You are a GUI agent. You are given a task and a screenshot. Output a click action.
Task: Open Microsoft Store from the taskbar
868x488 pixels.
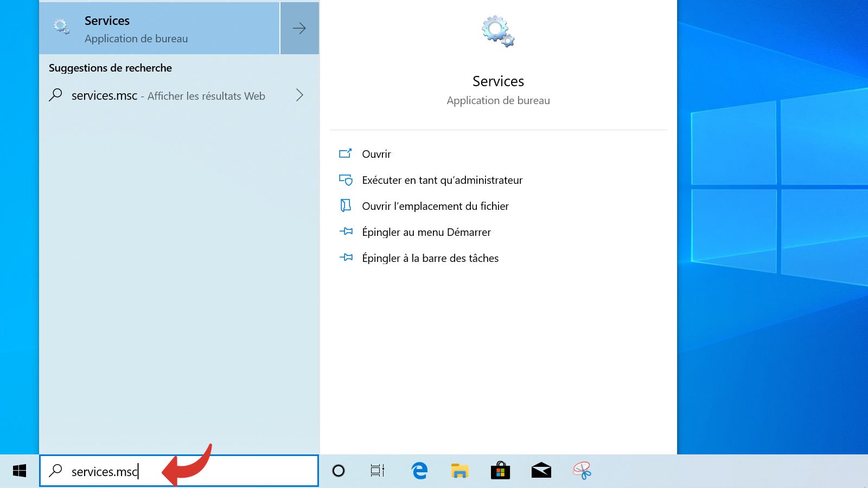[500, 471]
